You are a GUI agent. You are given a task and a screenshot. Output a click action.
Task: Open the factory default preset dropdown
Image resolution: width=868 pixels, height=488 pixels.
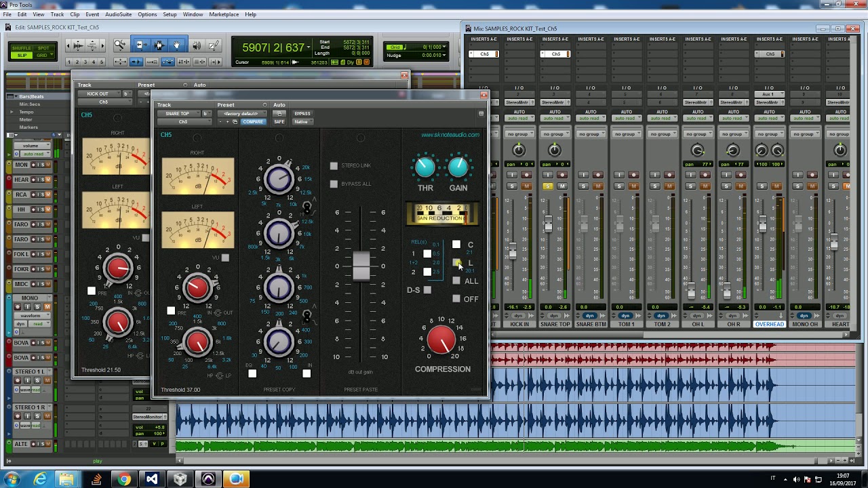tap(241, 114)
